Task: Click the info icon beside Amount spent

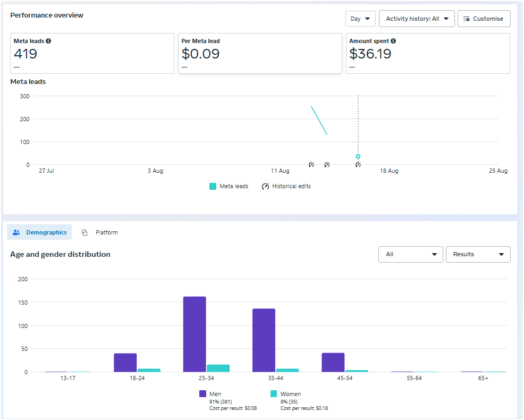Action: 393,41
